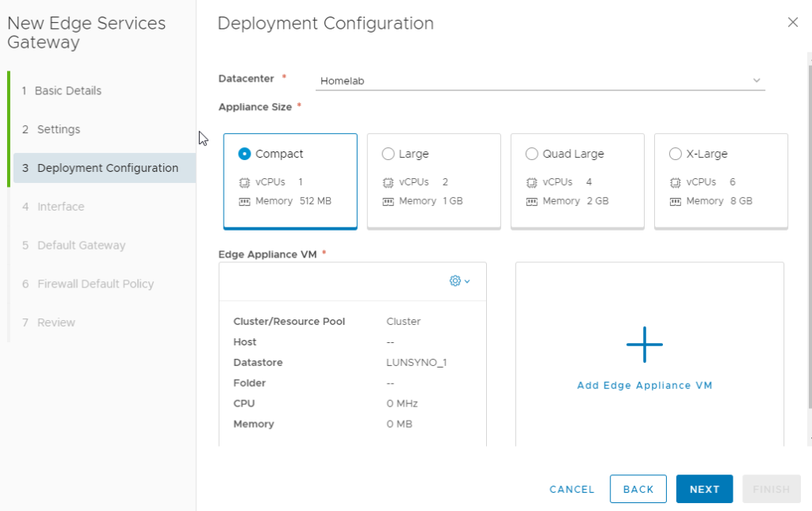Click the Deployment Configuration heading
The image size is (812, 511).
pos(325,23)
